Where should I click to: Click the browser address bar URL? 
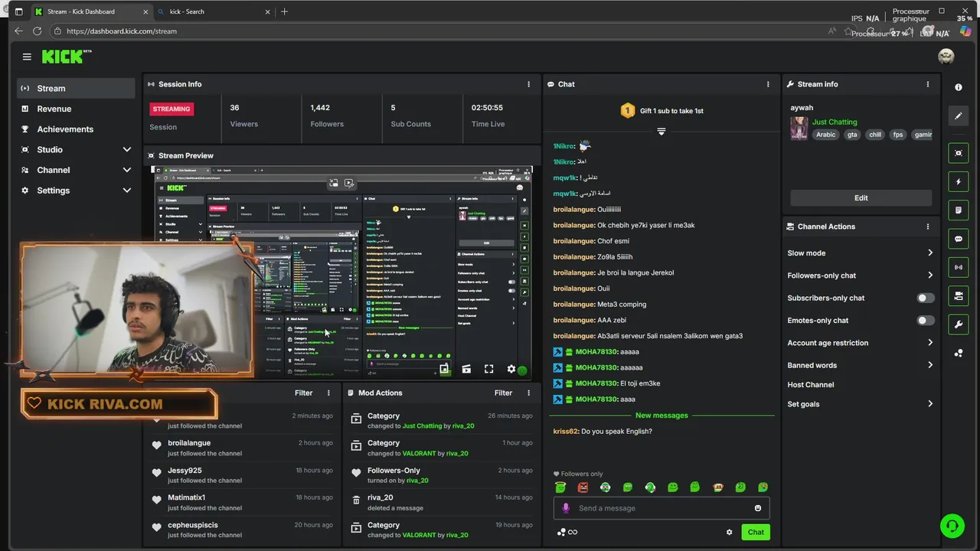[x=122, y=31]
